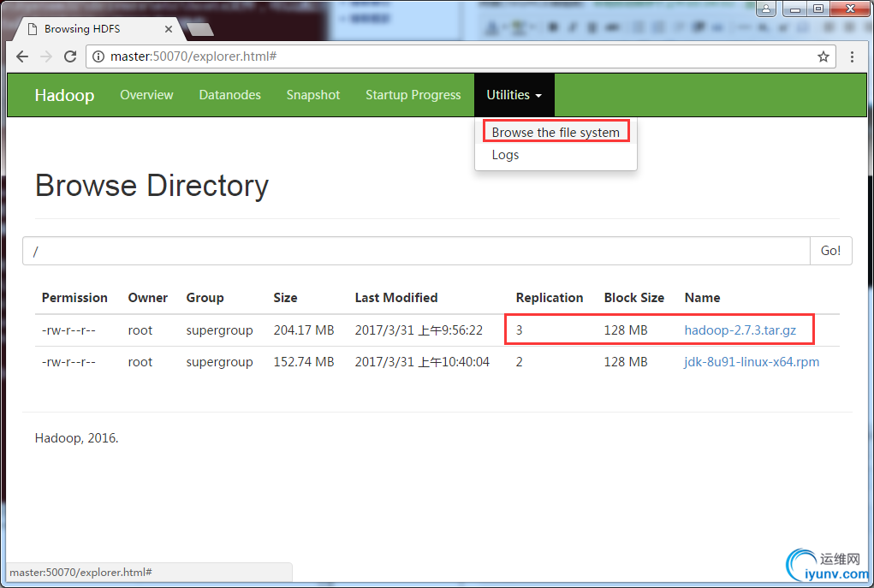Click the Browse Directory heading

152,186
